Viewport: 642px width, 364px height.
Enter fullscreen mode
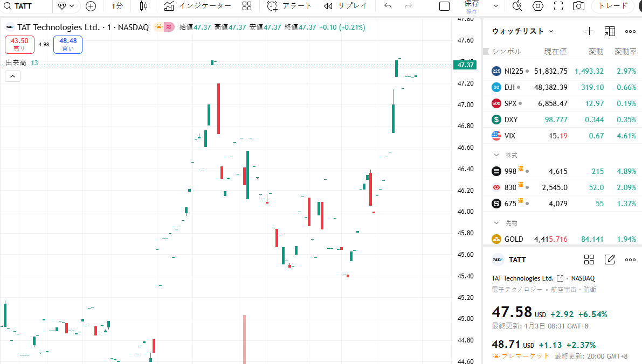(558, 6)
